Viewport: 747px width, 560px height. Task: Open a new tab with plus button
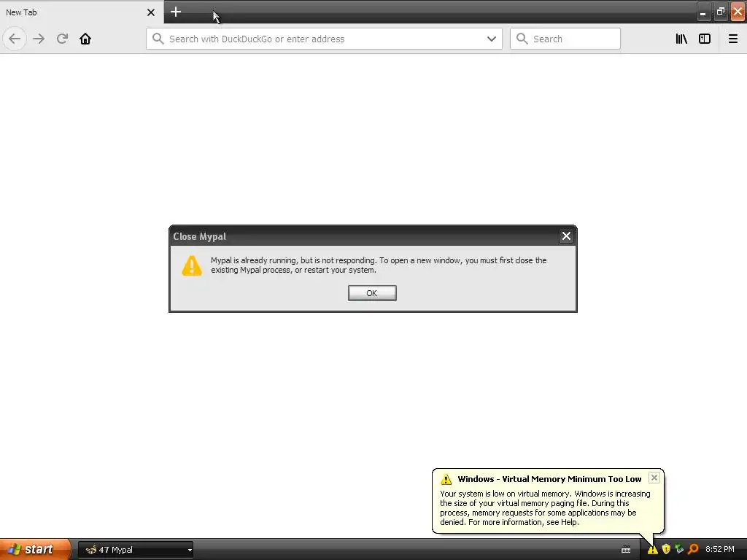[x=176, y=12]
